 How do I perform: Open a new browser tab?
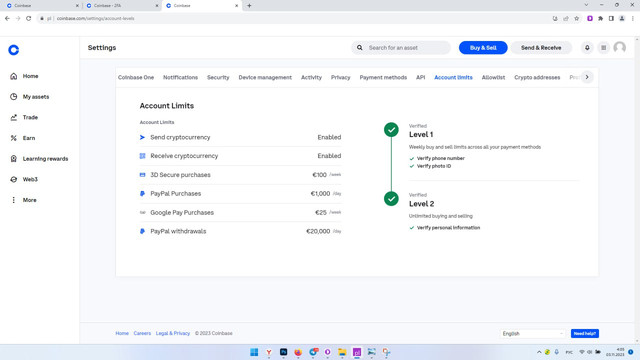[249, 6]
